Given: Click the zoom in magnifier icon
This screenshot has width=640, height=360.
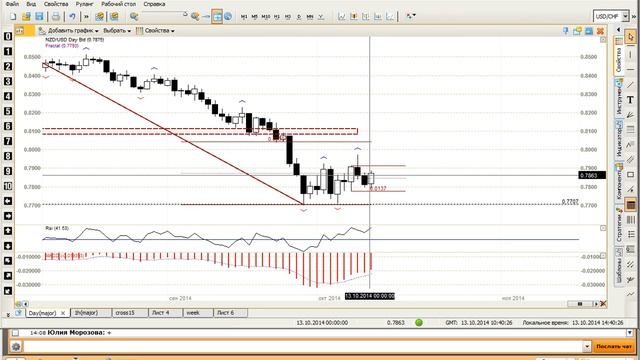Looking at the screenshot, I should pyautogui.click(x=195, y=16).
